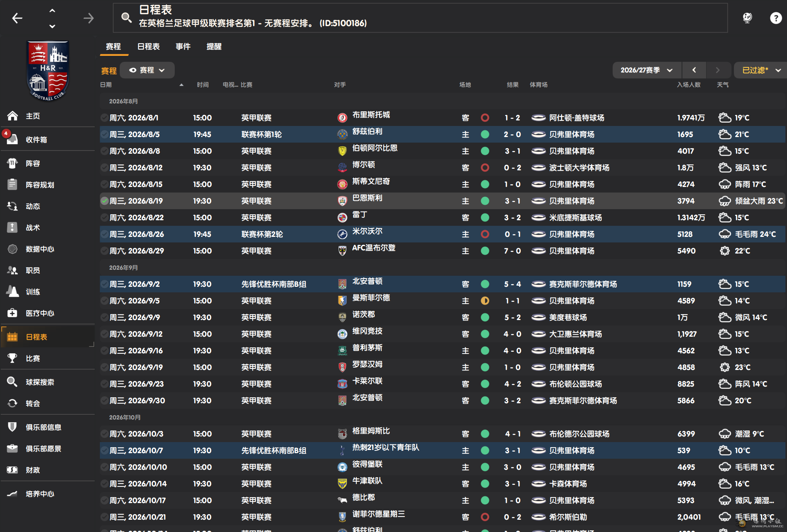The width and height of the screenshot is (787, 532).
Task: Click the 战术 tactics sidebar icon
Action: click(13, 227)
